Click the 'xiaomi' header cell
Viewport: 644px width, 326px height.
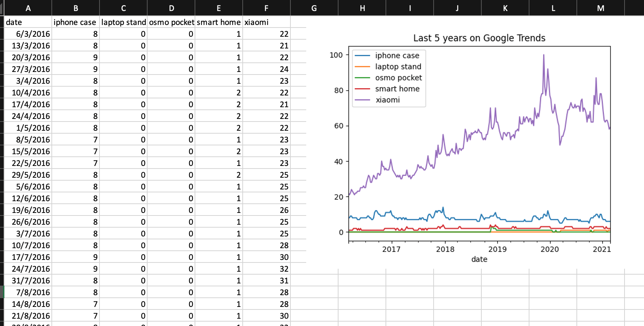[267, 22]
